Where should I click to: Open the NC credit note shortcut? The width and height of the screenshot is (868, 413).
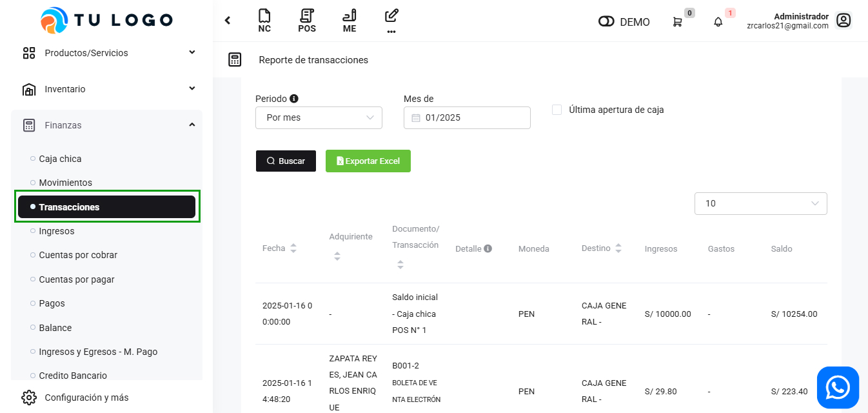point(264,21)
